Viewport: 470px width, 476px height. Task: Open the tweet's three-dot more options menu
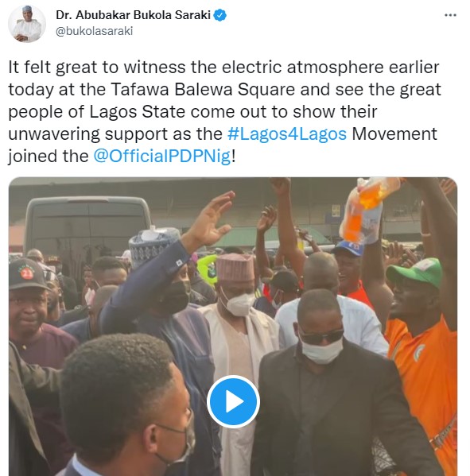click(450, 15)
